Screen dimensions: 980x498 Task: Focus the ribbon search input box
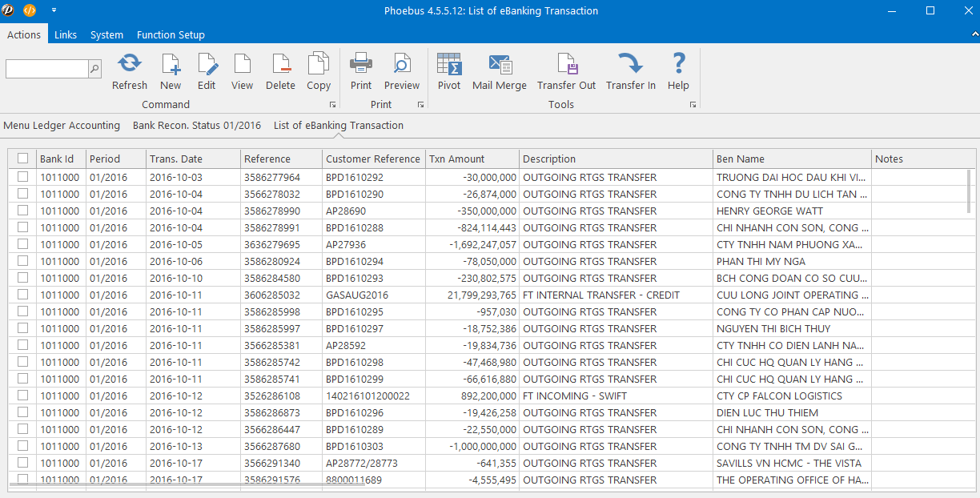pyautogui.click(x=46, y=69)
